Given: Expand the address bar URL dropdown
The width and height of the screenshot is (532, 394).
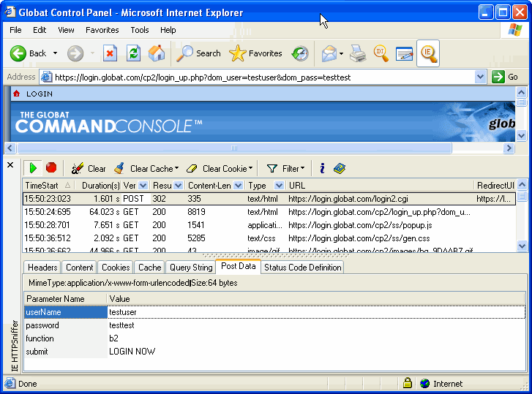Looking at the screenshot, I should 480,77.
